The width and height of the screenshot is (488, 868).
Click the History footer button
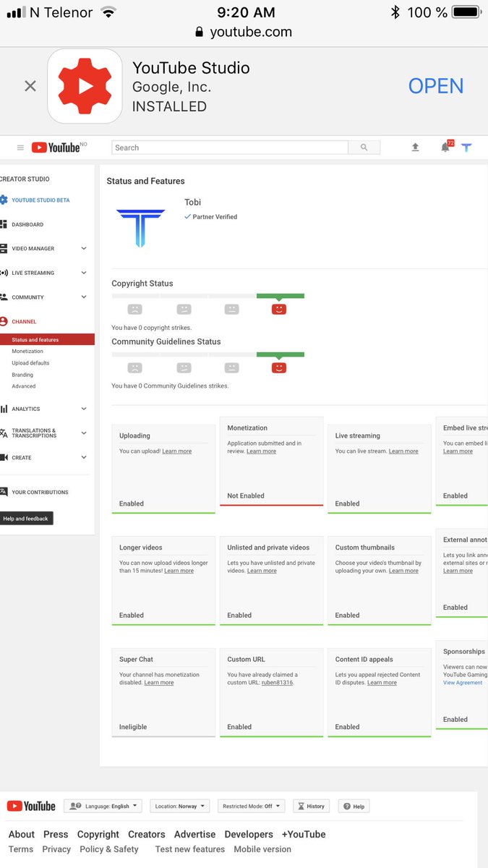coord(311,806)
